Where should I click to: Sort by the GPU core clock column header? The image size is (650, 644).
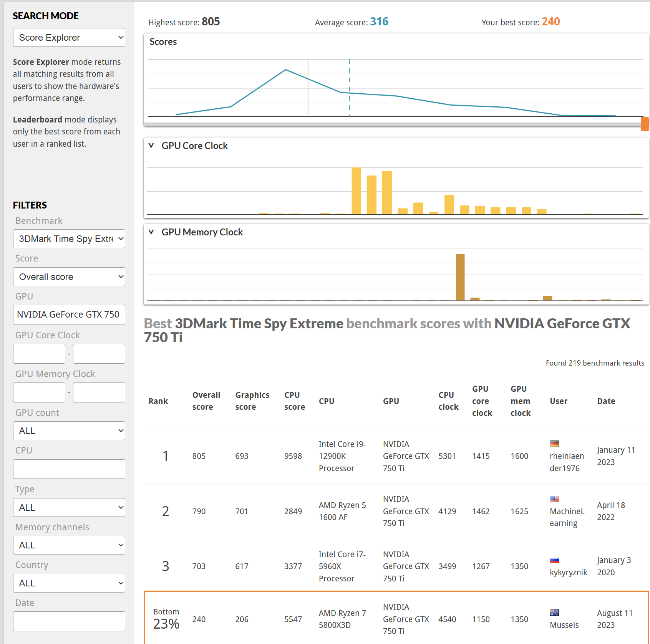pos(482,401)
